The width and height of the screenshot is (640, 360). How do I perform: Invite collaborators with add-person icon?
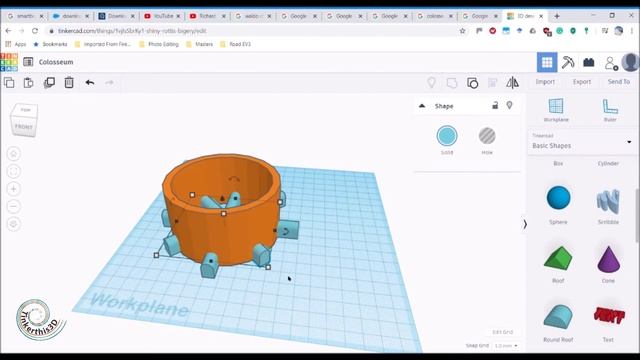[611, 63]
